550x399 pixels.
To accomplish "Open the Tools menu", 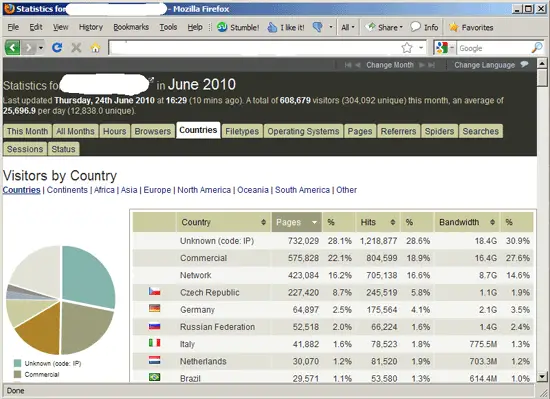I will pos(168,27).
